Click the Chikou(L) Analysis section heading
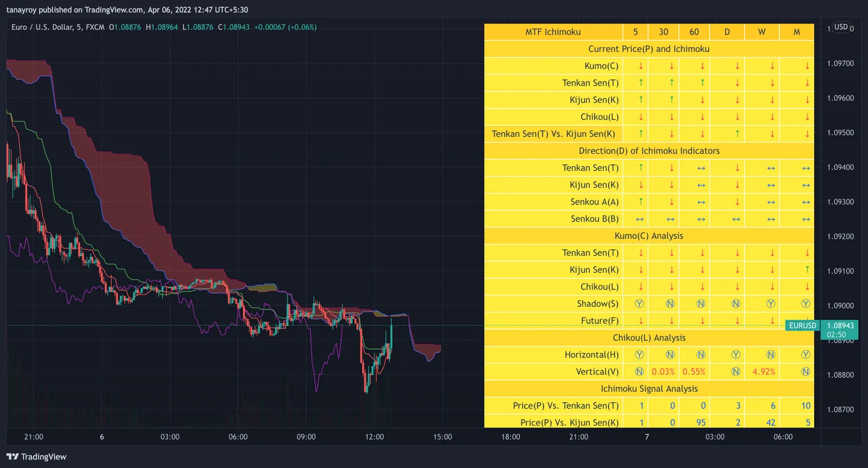Image resolution: width=868 pixels, height=468 pixels. point(649,337)
